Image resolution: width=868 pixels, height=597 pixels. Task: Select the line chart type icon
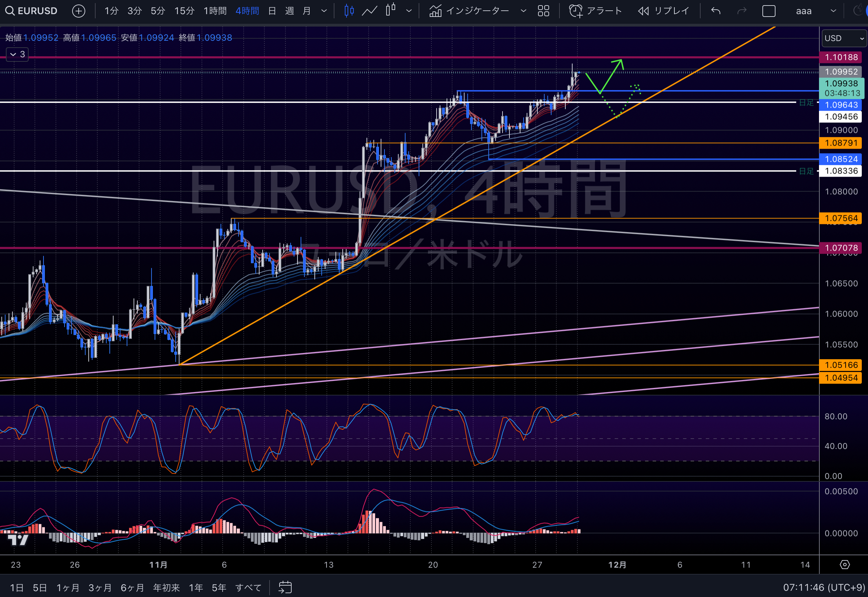click(x=369, y=11)
